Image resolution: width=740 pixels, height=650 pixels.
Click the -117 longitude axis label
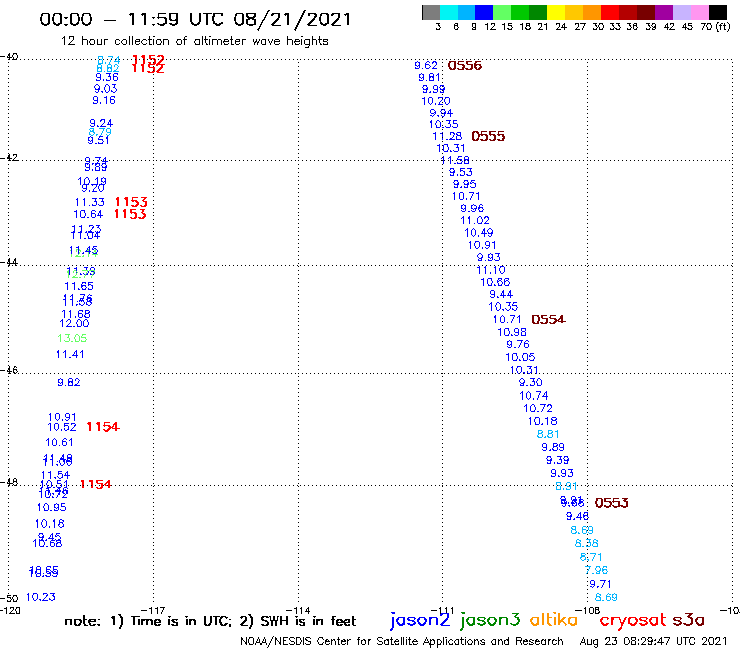tap(153, 610)
